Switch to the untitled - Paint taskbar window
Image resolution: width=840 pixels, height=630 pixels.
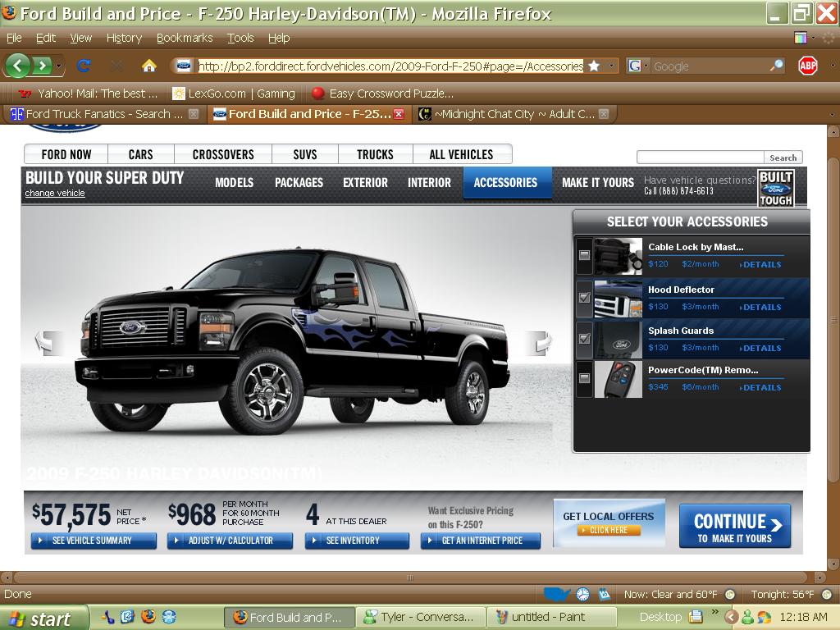click(x=550, y=617)
